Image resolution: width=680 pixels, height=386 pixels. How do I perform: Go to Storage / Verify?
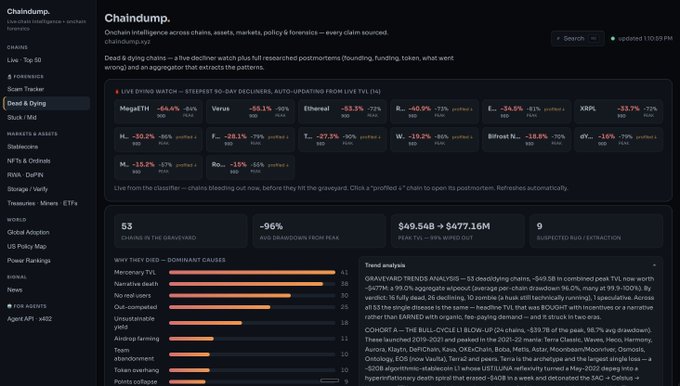click(27, 189)
